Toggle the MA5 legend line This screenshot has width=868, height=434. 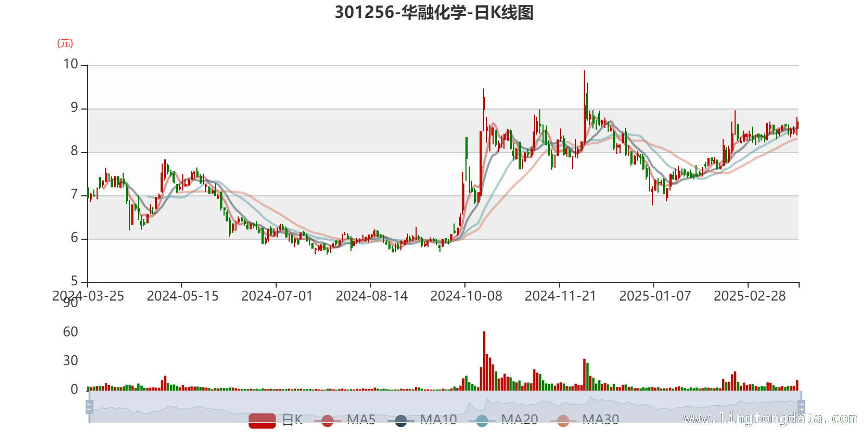click(x=345, y=420)
